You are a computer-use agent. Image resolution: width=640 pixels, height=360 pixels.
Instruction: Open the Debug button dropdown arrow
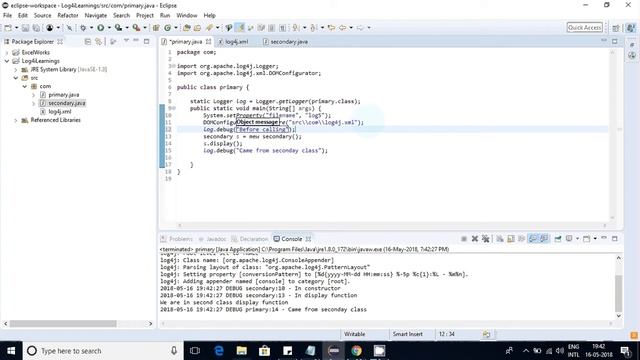coord(91,28)
